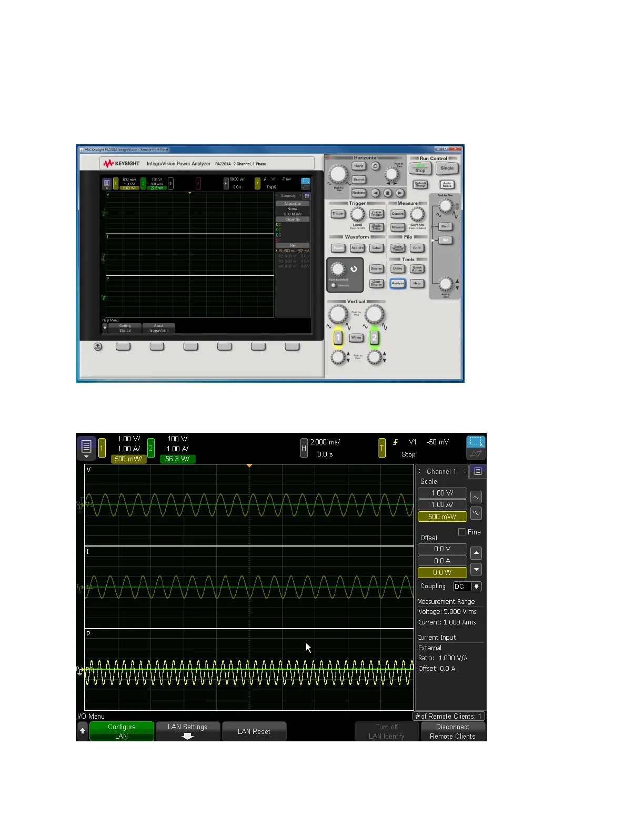Select the H horizontal badge on lower screen
The height and width of the screenshot is (834, 644).
[x=304, y=448]
